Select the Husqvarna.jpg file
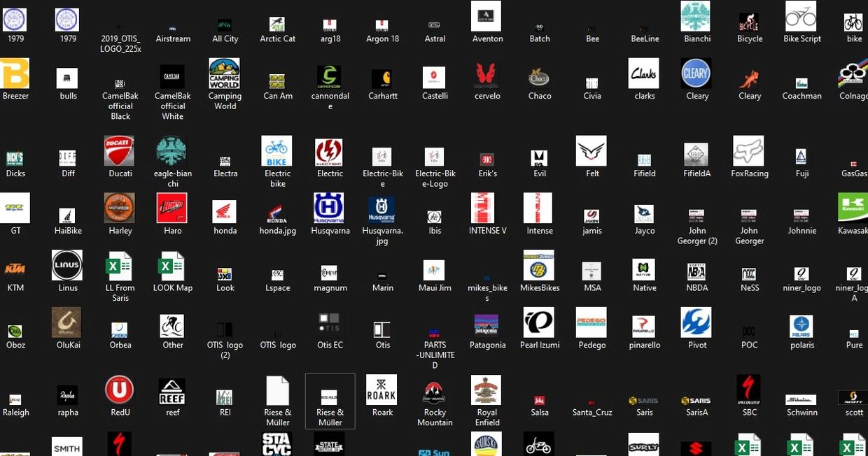 pos(382,208)
